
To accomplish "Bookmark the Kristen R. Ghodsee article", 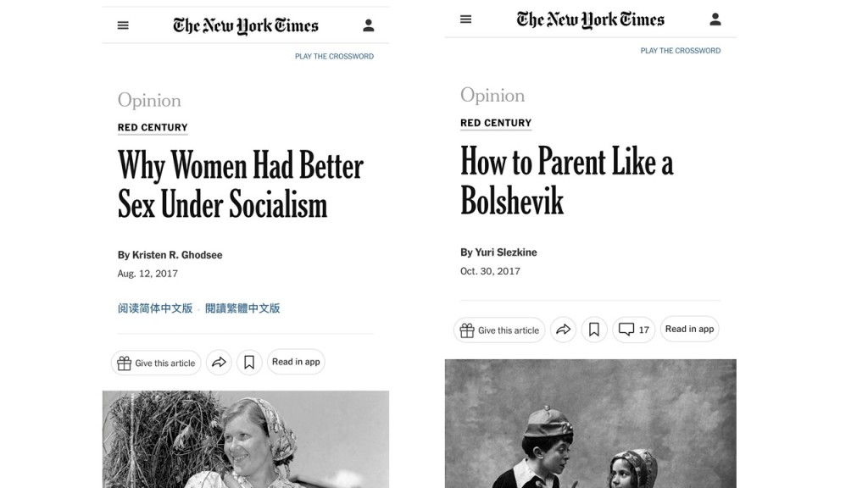I will 249,363.
